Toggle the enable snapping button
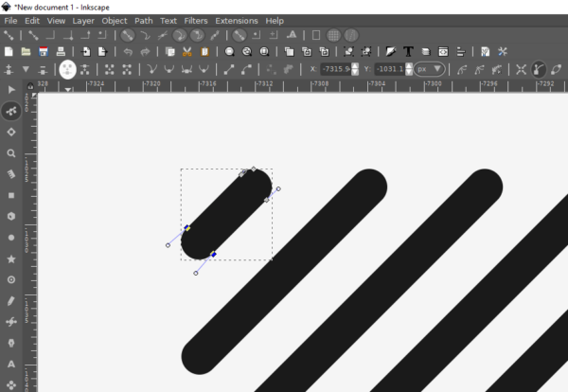The width and height of the screenshot is (568, 392). point(9,35)
